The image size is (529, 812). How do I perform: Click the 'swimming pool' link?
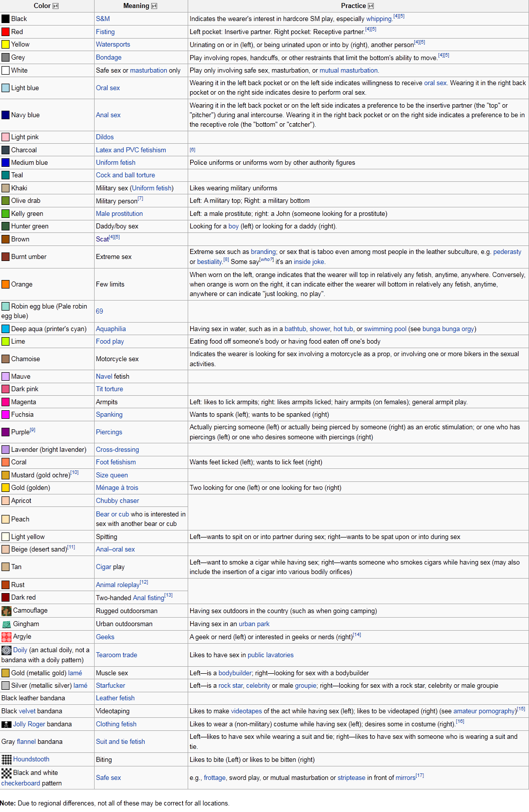tap(385, 329)
